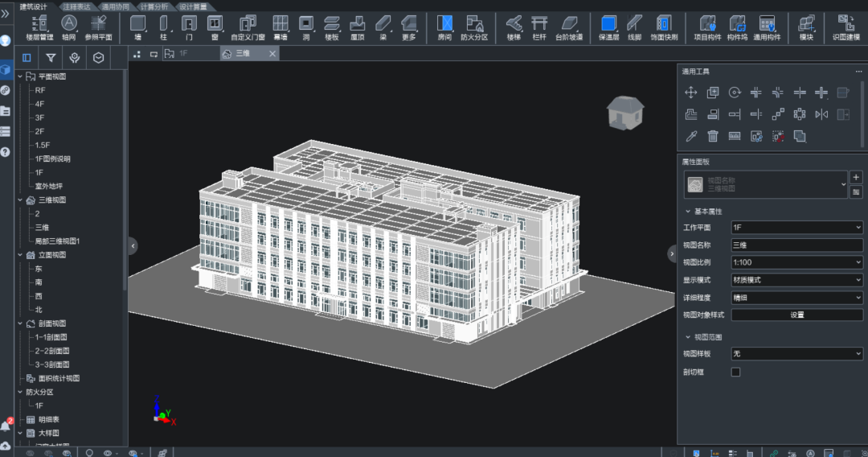Select the eyedropper tool in 通用工具
Viewport: 868px width, 457px height.
(x=691, y=136)
